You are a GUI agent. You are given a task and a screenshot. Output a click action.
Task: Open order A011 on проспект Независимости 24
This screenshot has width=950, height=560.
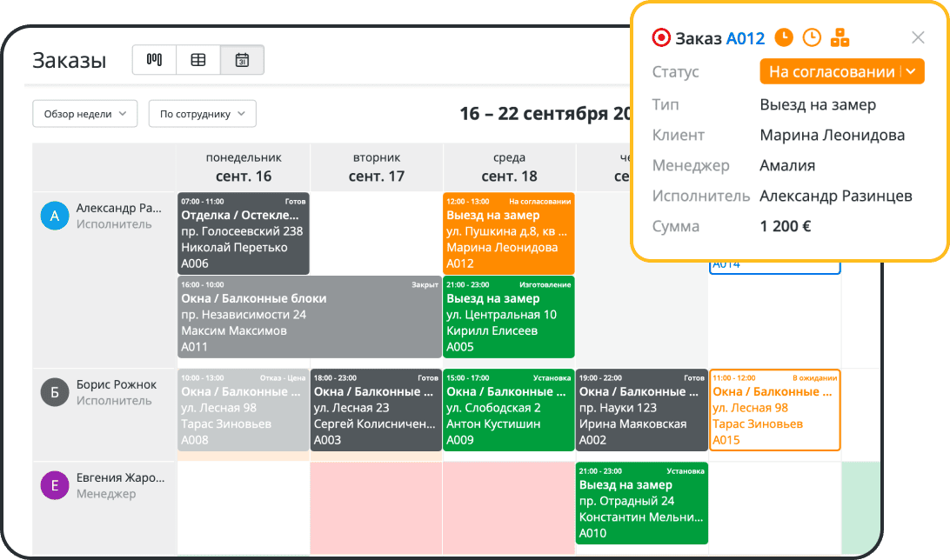pos(309,317)
